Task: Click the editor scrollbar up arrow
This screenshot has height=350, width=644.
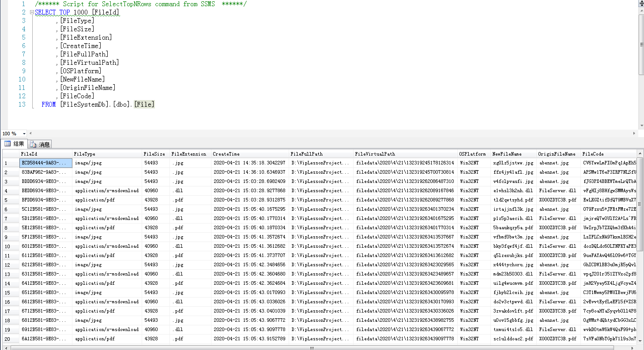Action: pyautogui.click(x=641, y=10)
